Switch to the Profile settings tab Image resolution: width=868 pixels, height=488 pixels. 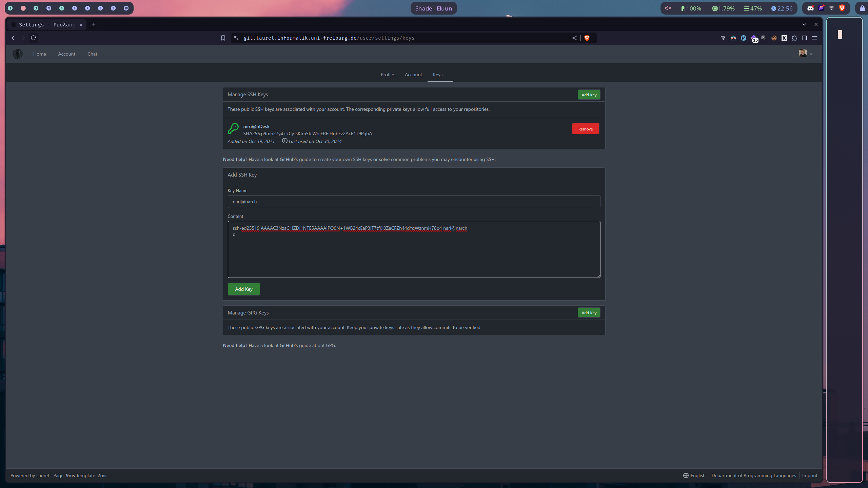point(387,75)
